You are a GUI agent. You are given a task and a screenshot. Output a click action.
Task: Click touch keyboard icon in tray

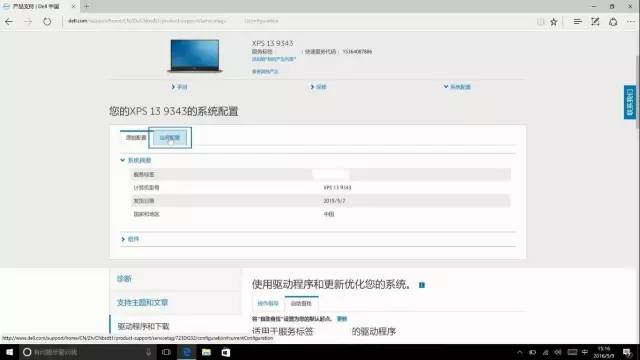pos(572,352)
